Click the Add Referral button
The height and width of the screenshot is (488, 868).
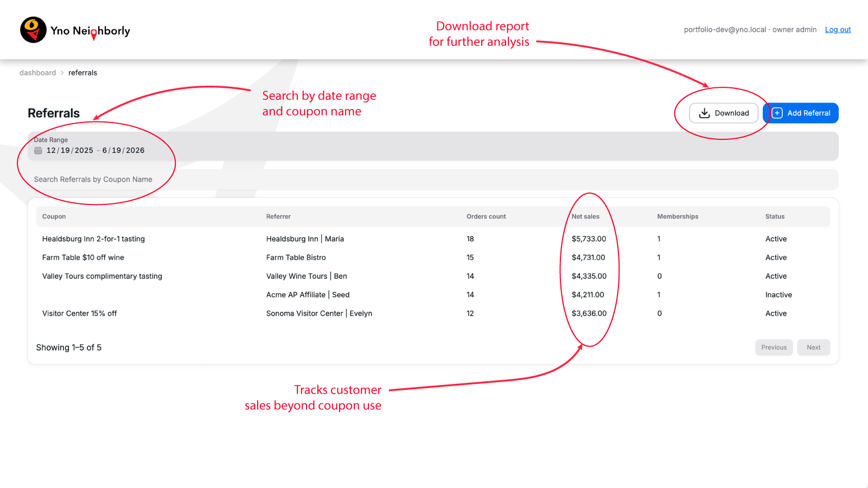point(801,113)
